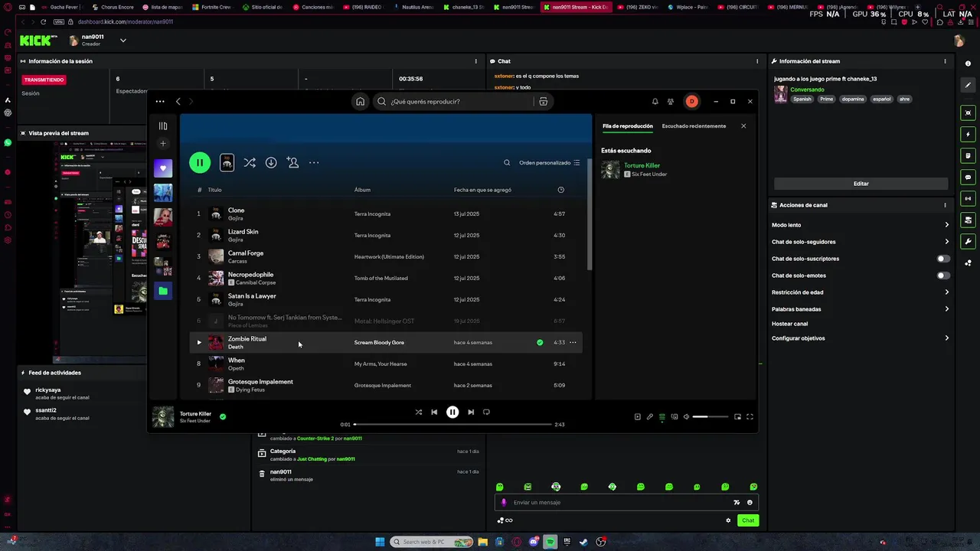Mute Spotify volume speaker icon
980x551 pixels.
click(686, 417)
